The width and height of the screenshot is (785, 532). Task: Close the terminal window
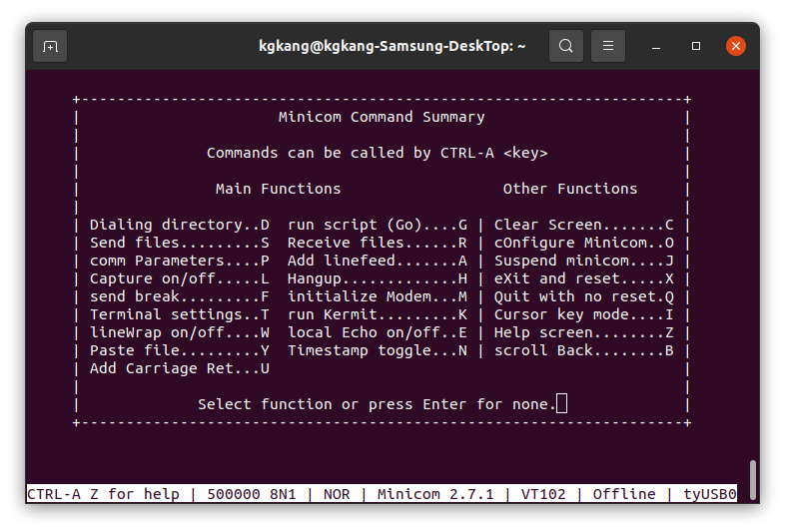[x=735, y=46]
